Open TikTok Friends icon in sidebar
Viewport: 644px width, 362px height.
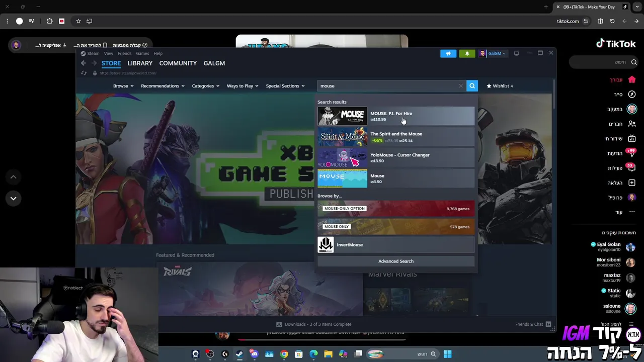632,124
